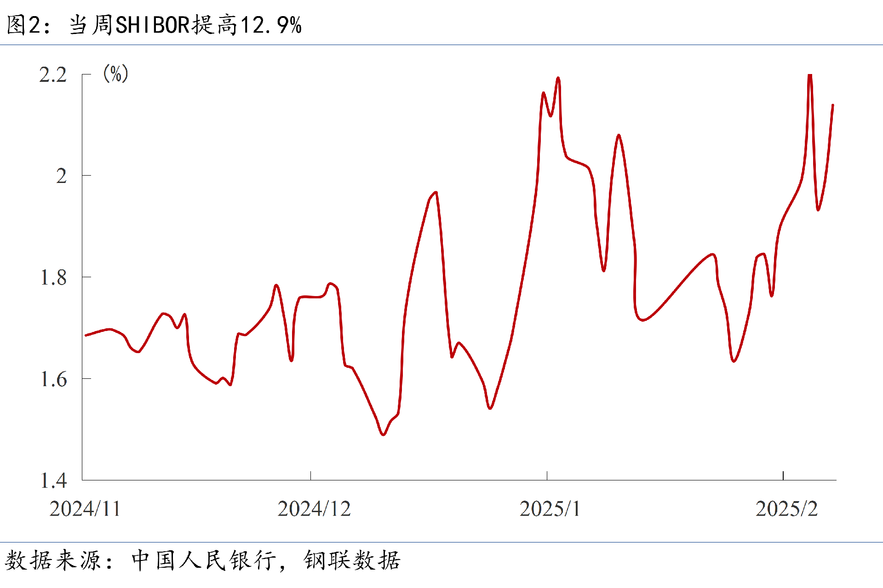Click the red line's highest peak in February 2025

point(810,75)
